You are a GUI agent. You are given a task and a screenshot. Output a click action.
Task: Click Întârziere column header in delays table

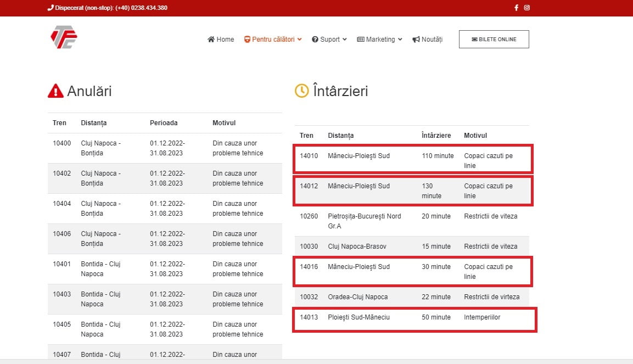tap(436, 135)
